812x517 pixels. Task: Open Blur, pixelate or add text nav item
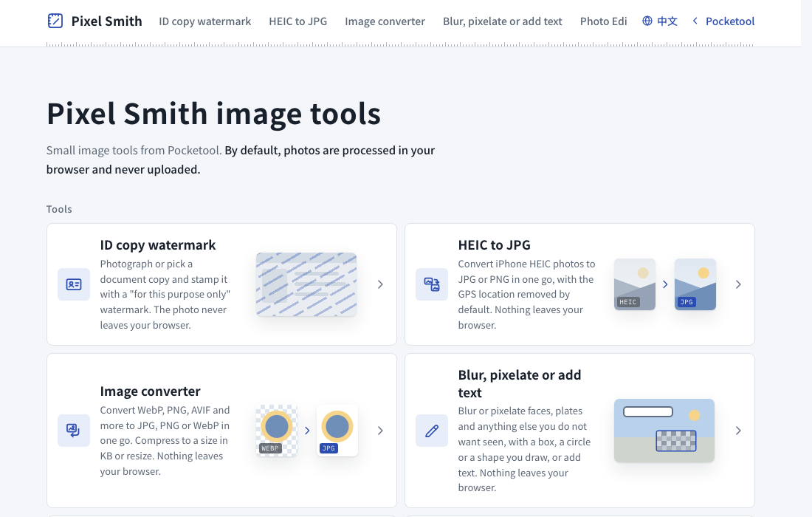[502, 21]
